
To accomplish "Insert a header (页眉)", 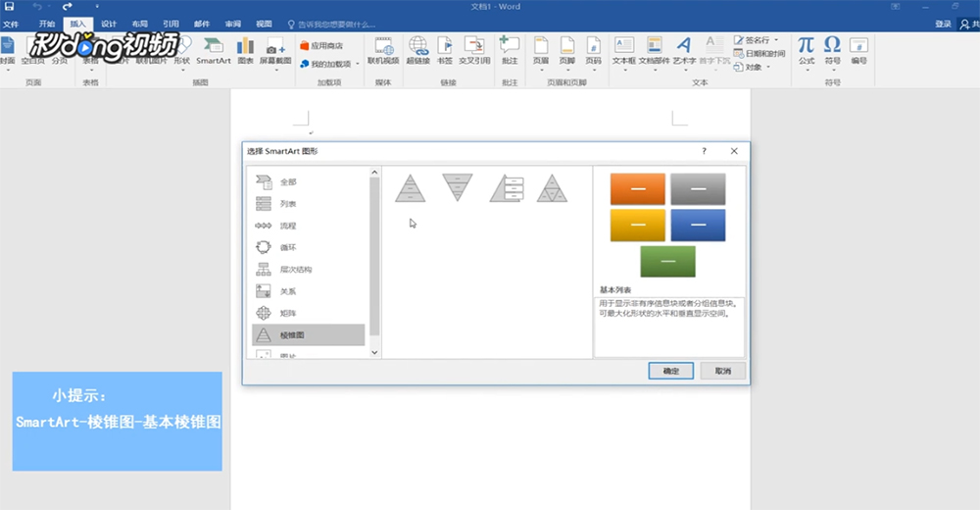I will pos(541,53).
